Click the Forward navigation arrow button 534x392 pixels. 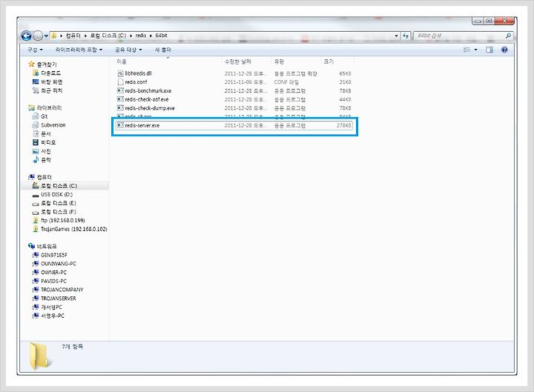[x=38, y=36]
